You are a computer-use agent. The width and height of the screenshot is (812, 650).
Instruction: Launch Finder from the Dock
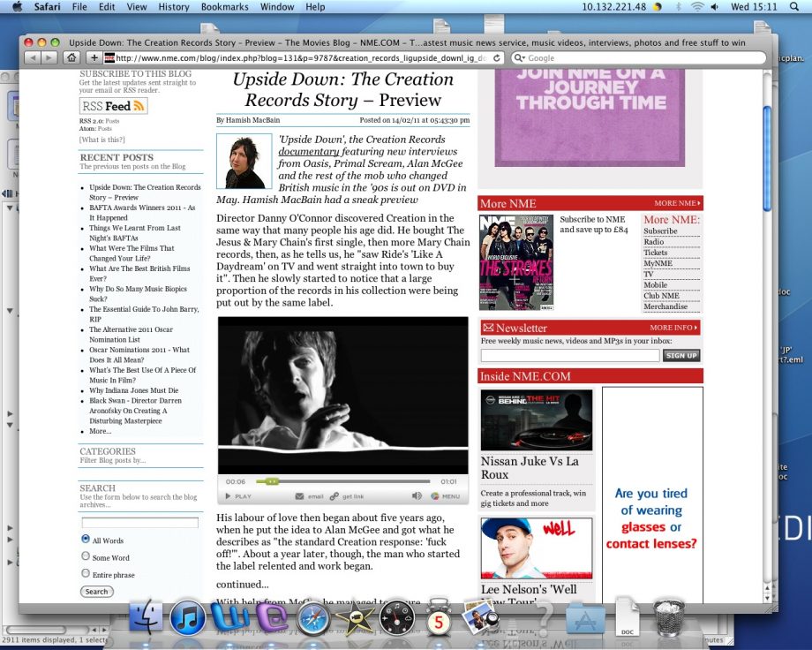[x=146, y=616]
